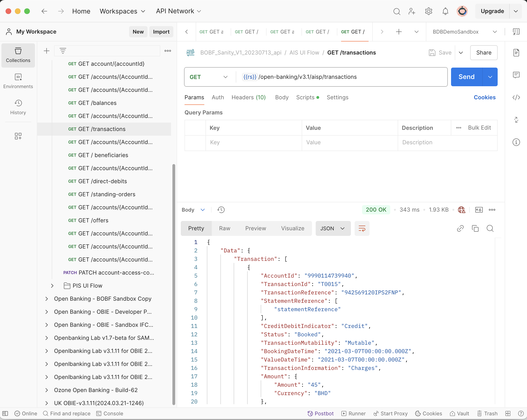527x420 pixels.
Task: Click the response history clock icon
Action: click(221, 210)
